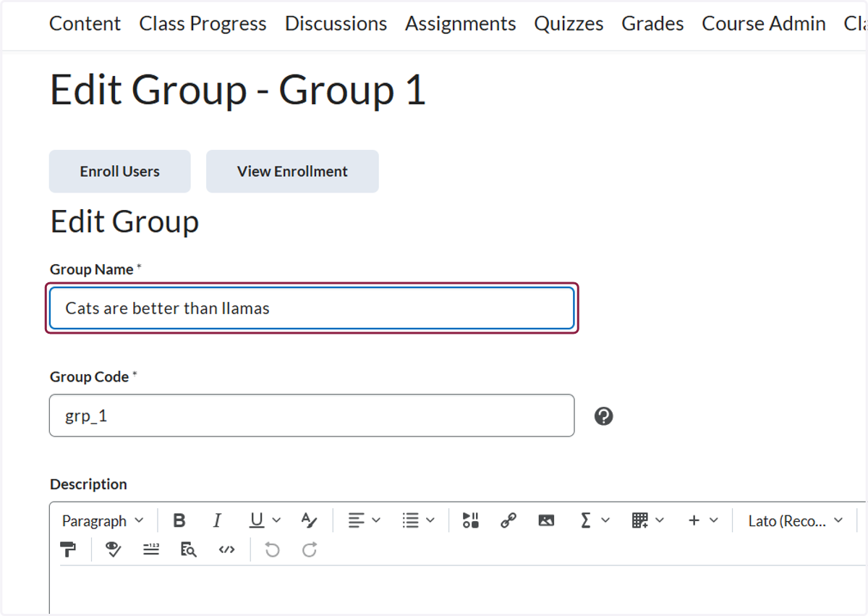
Task: Open the word count tool
Action: point(150,550)
